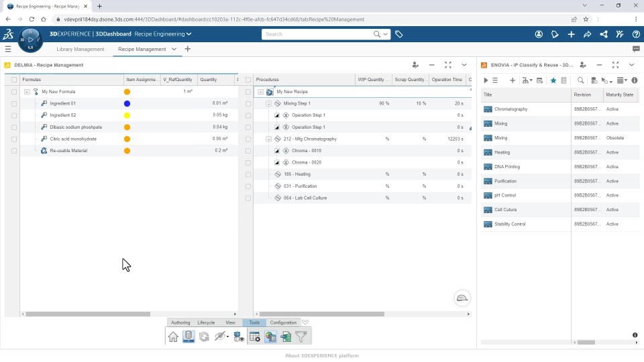Click the Home icon in bottom toolbar

click(x=173, y=337)
